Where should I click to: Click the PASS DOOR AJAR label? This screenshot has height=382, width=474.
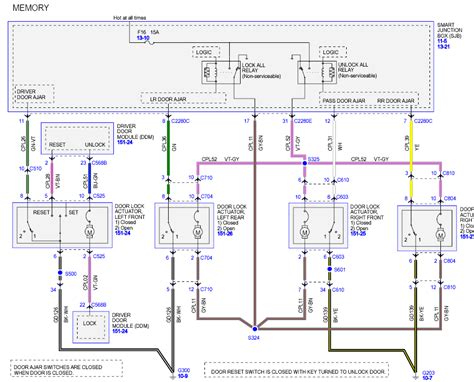(343, 101)
